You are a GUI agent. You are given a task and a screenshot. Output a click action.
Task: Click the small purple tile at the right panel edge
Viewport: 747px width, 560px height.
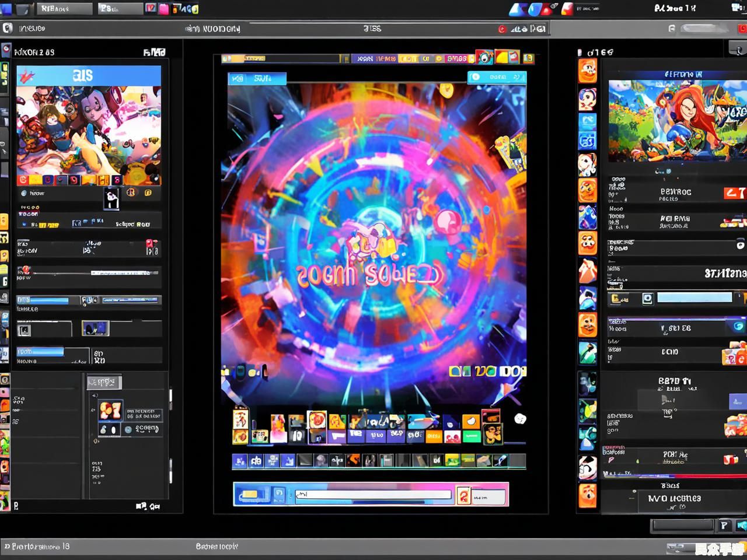point(738,401)
